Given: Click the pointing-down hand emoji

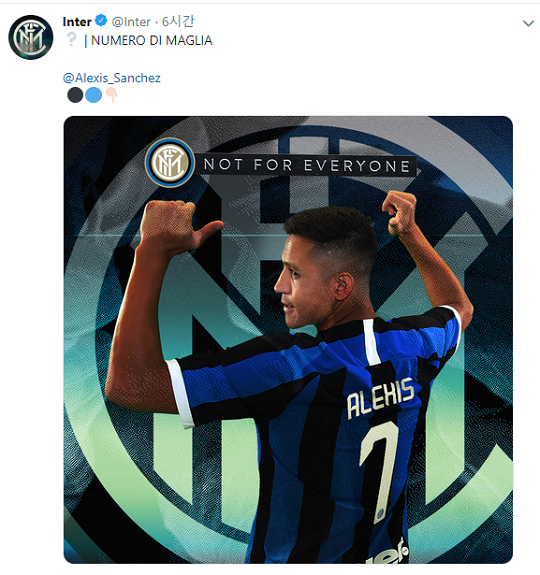Looking at the screenshot, I should coord(111,95).
